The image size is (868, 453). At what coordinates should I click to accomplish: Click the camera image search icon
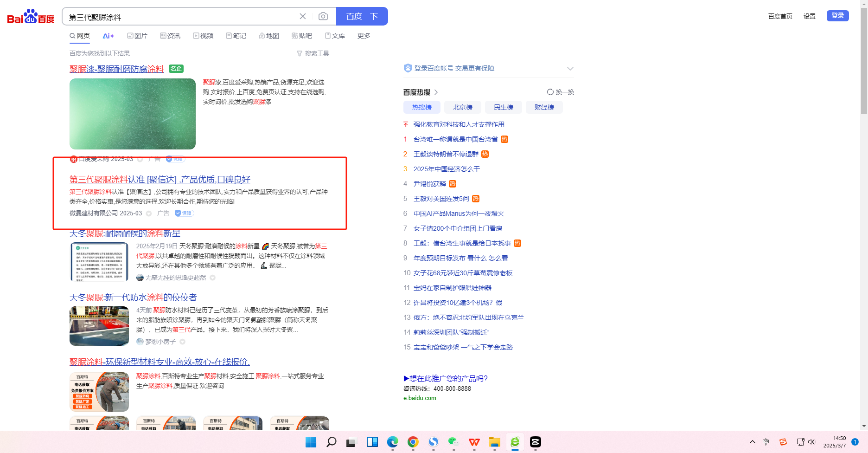click(x=323, y=17)
